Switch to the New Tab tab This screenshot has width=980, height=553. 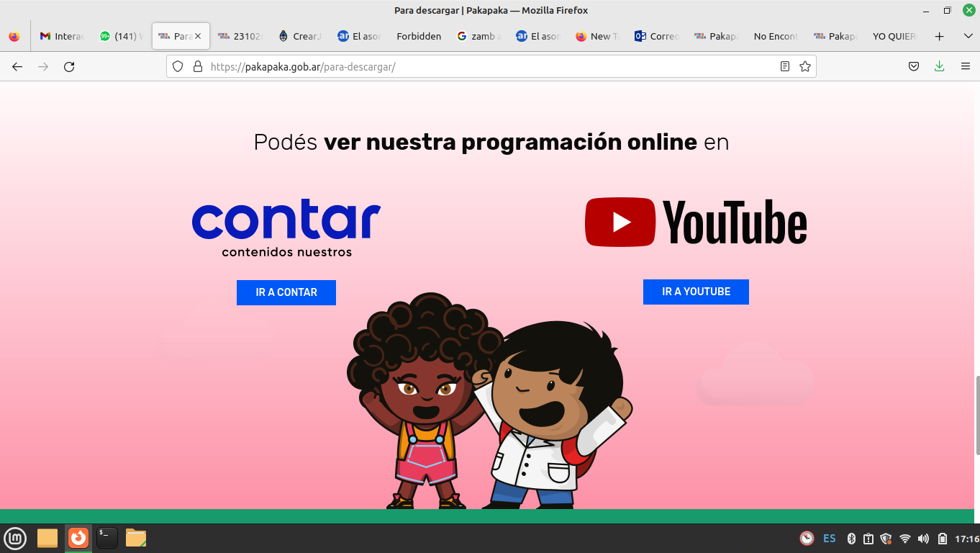(597, 36)
